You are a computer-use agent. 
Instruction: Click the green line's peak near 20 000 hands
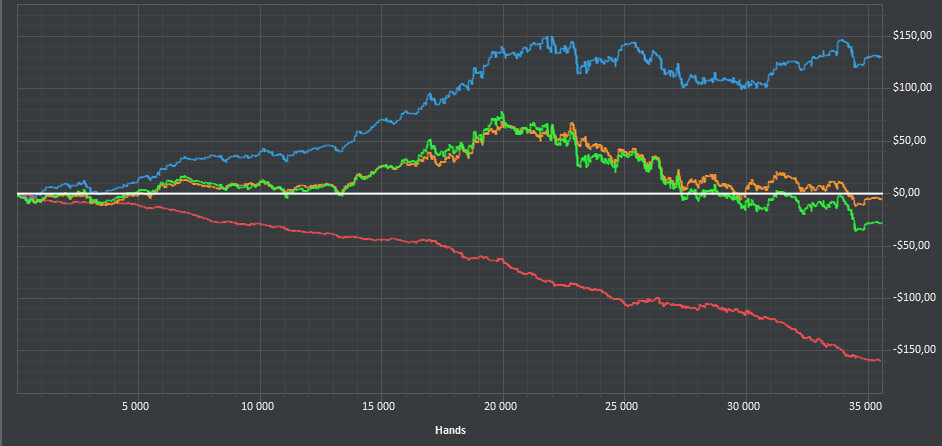[502, 113]
